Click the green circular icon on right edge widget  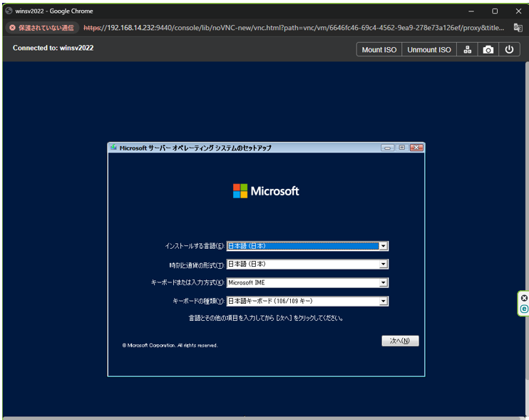pyautogui.click(x=524, y=309)
